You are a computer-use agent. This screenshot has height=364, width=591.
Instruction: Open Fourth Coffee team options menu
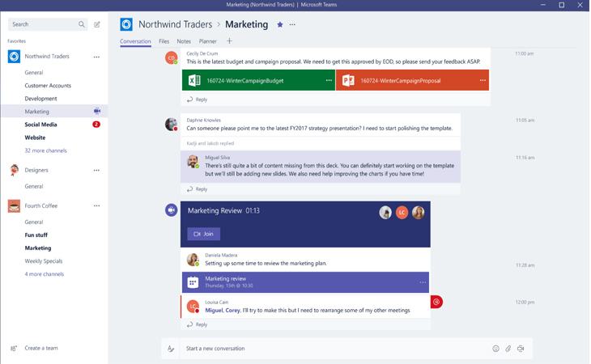coord(96,206)
